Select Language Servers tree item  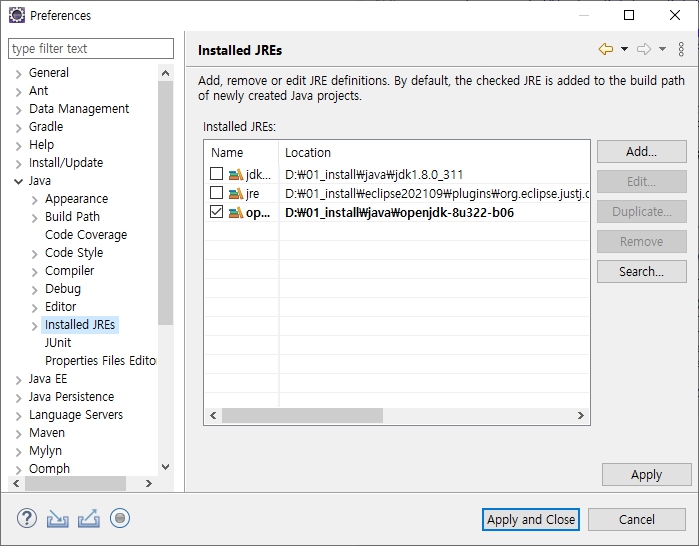click(x=76, y=415)
